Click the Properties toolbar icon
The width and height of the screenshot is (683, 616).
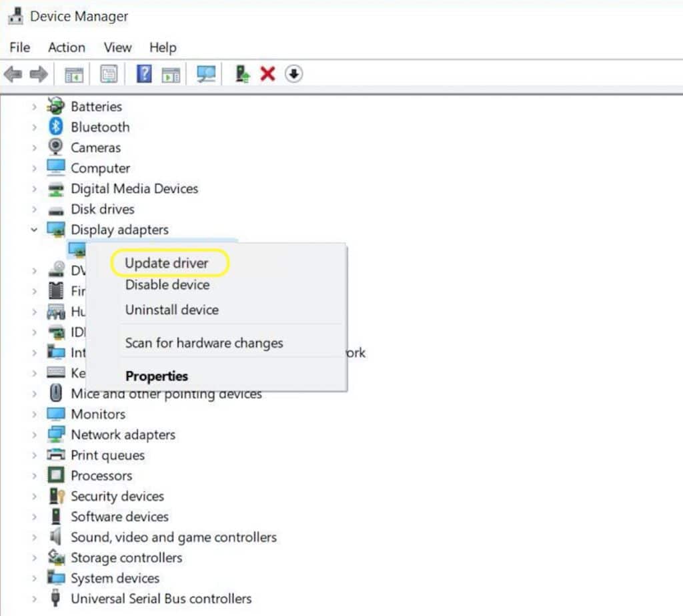tap(109, 74)
